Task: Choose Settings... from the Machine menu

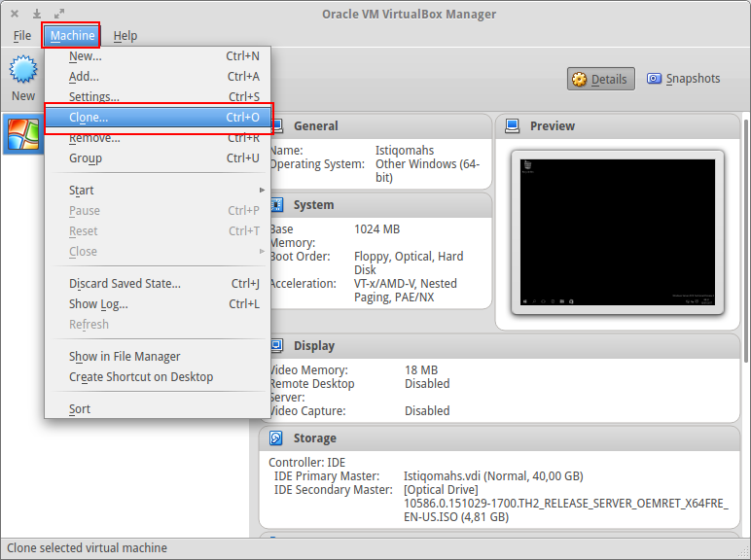Action: pyautogui.click(x=158, y=96)
